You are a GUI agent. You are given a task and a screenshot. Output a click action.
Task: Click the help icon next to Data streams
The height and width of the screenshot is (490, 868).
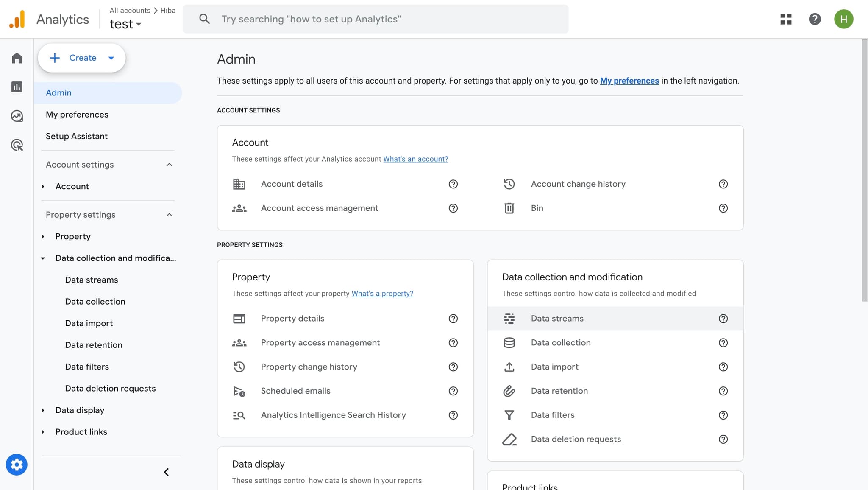coord(723,319)
